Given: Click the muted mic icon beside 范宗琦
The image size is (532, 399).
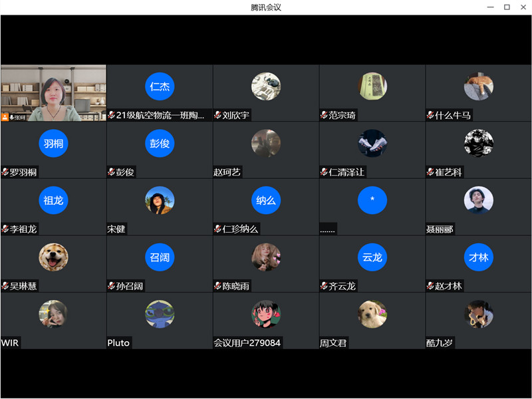Looking at the screenshot, I should click(324, 116).
